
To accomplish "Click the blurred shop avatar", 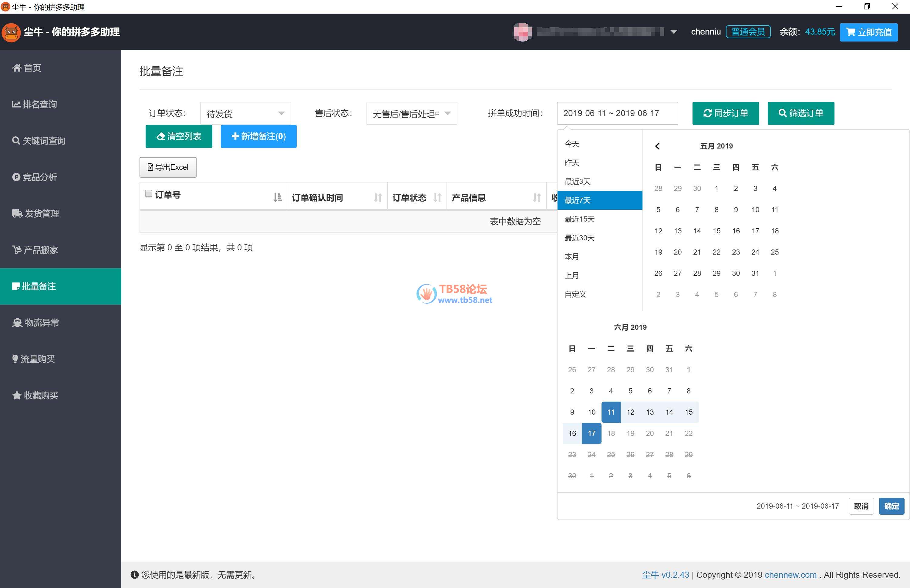I will 523,32.
